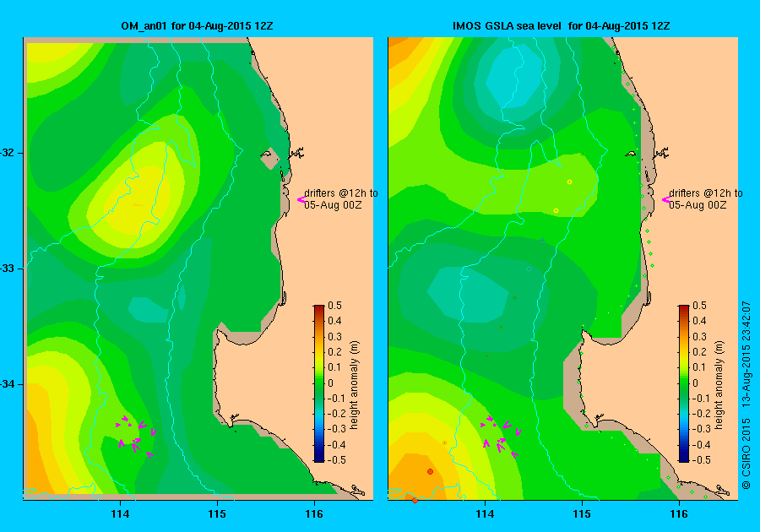
Task: Click the drifters legend text on left map
Action: [x=341, y=198]
